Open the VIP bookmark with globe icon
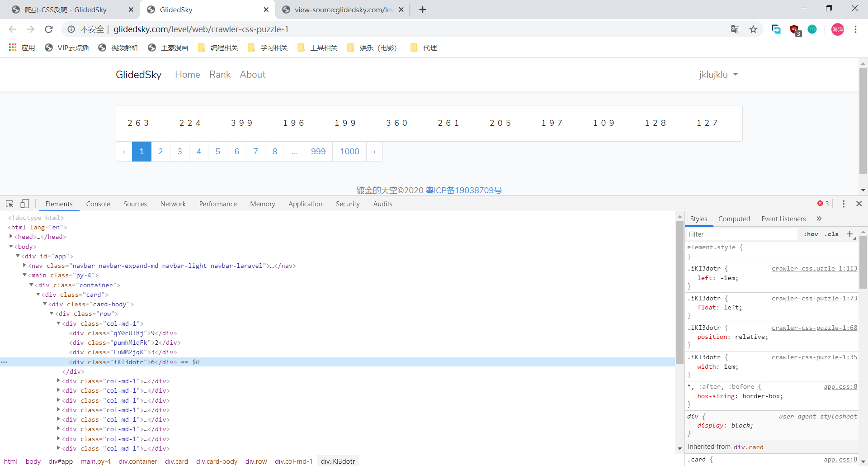Screen dimensions: 868x466 67,48
